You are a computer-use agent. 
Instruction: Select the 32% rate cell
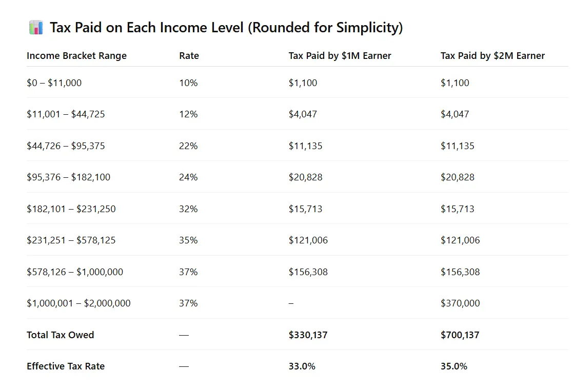[x=188, y=209]
